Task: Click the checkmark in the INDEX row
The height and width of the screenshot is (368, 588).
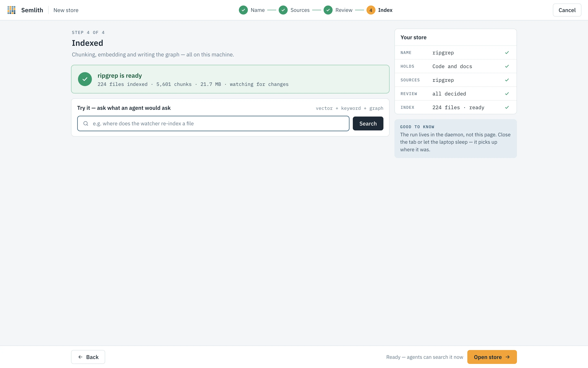Action: click(x=507, y=107)
